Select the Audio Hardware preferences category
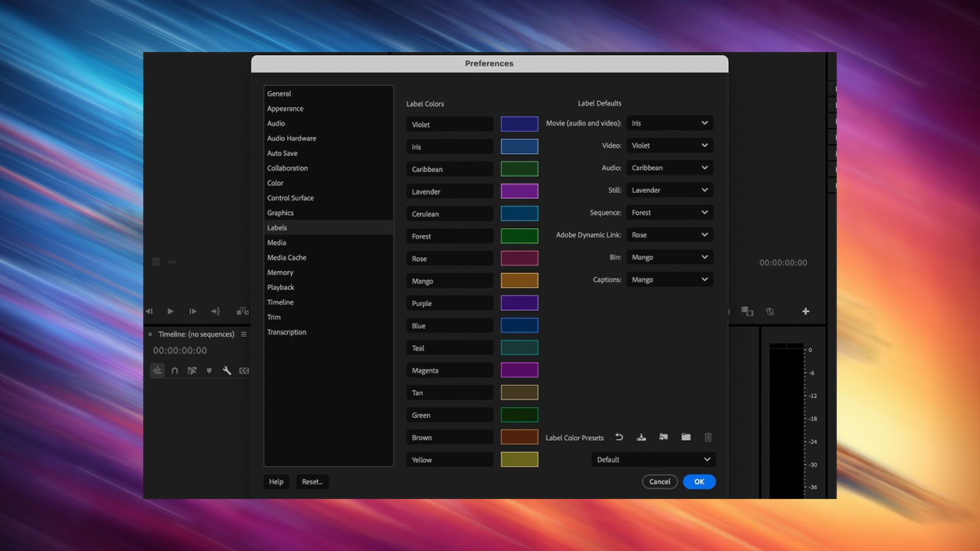The height and width of the screenshot is (551, 980). point(291,138)
